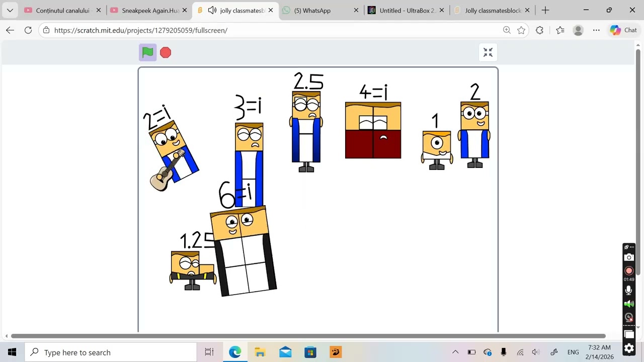644x362 pixels.
Task: Open the orange app on taskbar
Action: 336,352
